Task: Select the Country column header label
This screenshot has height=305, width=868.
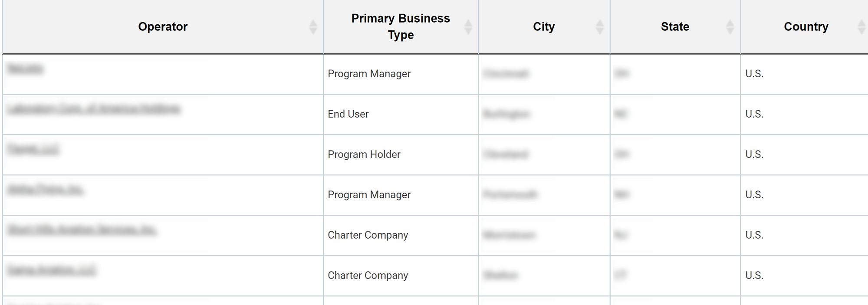Action: point(806,26)
